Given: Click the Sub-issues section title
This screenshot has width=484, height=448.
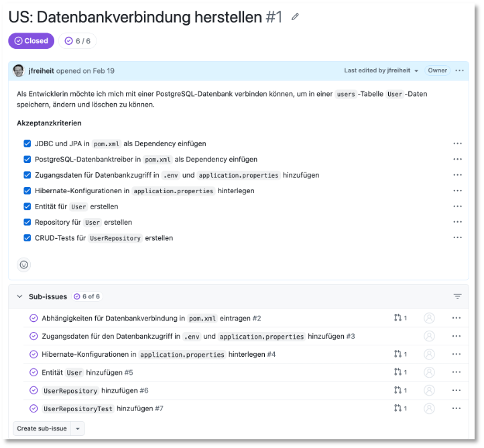Looking at the screenshot, I should (x=48, y=296).
